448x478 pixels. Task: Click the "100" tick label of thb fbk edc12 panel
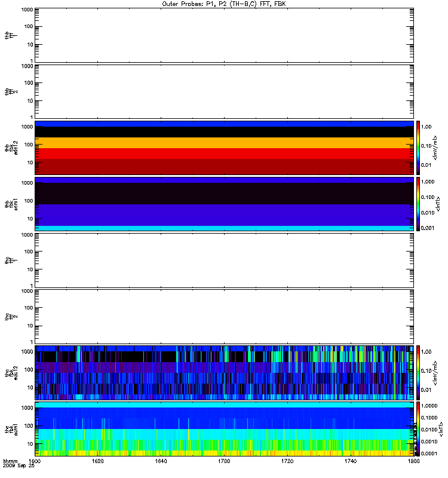(29, 145)
